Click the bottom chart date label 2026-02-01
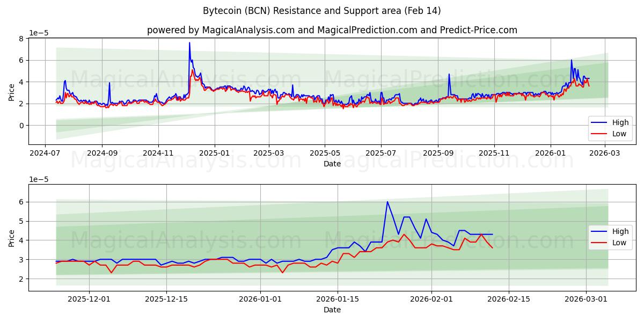Viewport: 644px width, 322px height. point(431,299)
